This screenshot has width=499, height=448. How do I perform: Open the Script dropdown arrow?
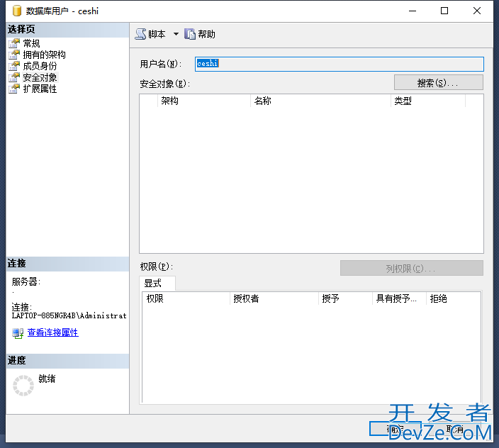(176, 34)
